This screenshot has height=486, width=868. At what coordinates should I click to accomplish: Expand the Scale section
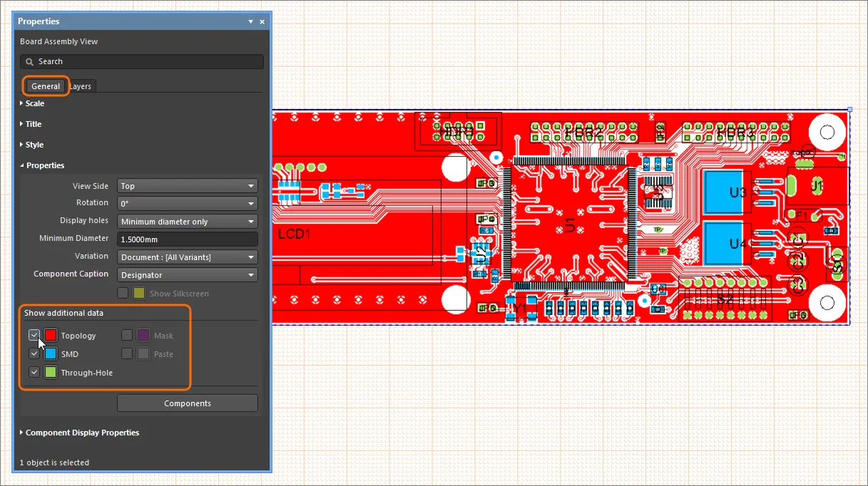click(x=32, y=103)
